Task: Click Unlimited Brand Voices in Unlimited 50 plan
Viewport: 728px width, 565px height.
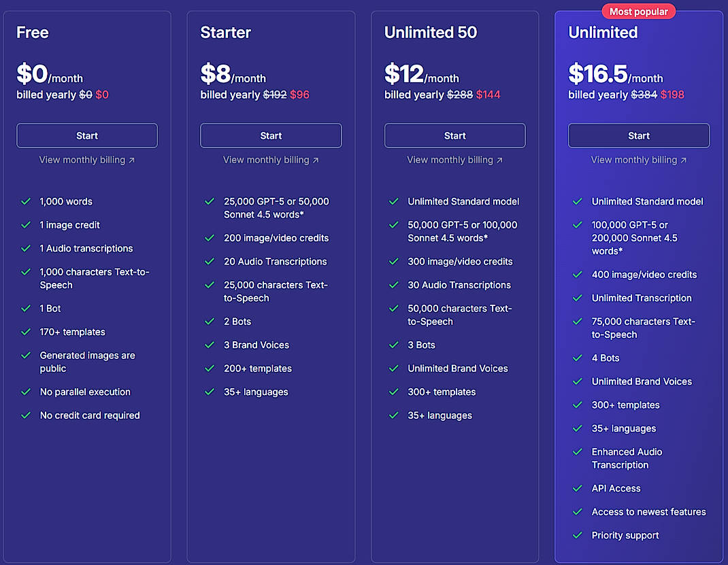Action: [x=458, y=369]
